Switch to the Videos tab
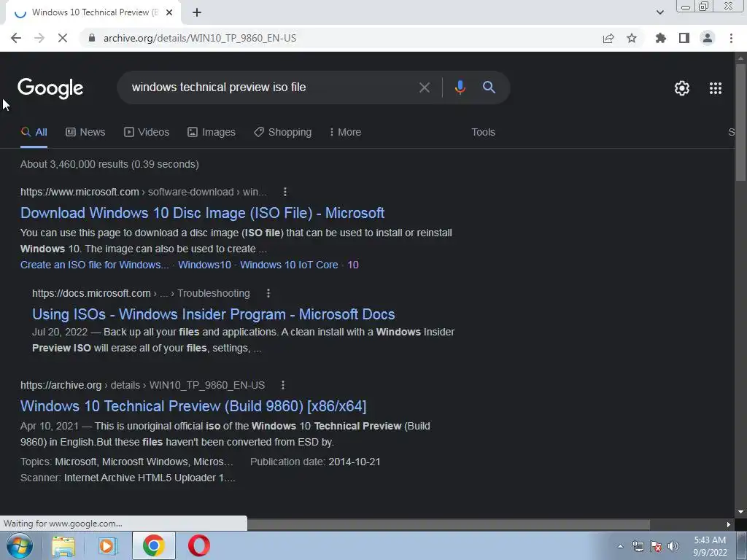This screenshot has height=560, width=747. (x=147, y=132)
